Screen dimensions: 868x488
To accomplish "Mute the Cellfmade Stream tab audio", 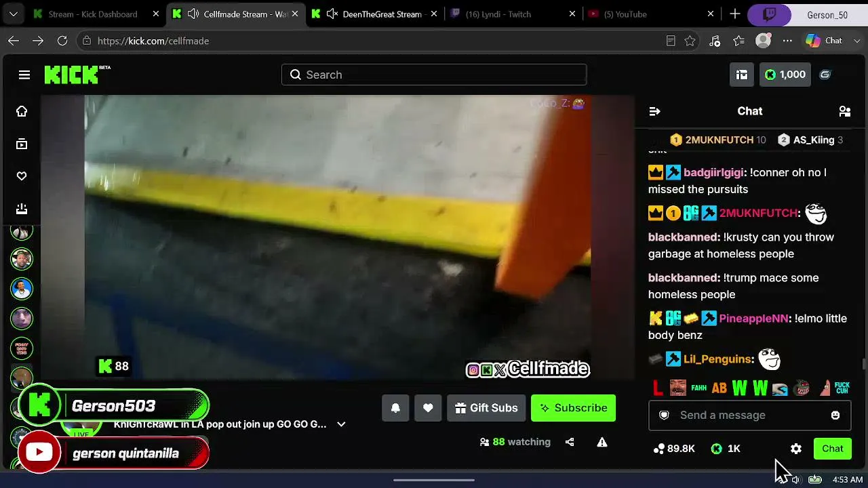I will click(193, 14).
